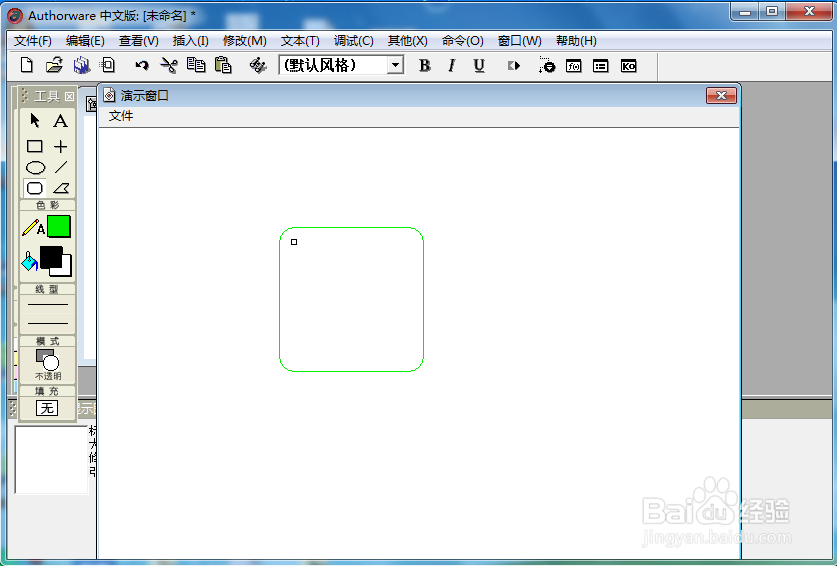837x566 pixels.
Task: Close the Tools palette
Action: 69,96
